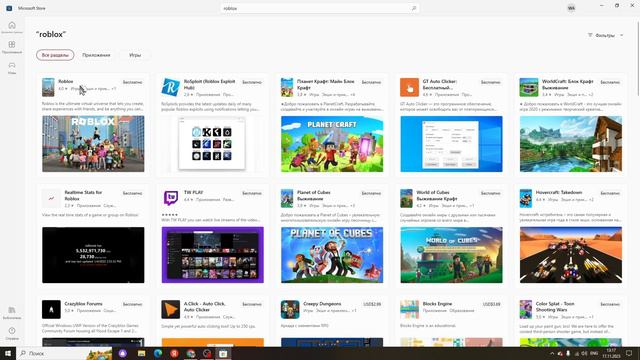Select the "Приложения" filter tab under the roblox heading

point(96,55)
